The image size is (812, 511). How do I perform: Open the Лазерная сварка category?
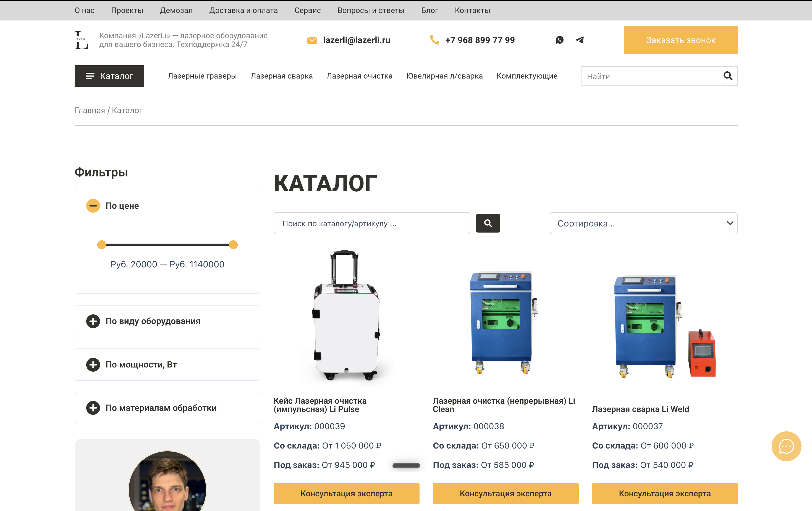tap(282, 76)
